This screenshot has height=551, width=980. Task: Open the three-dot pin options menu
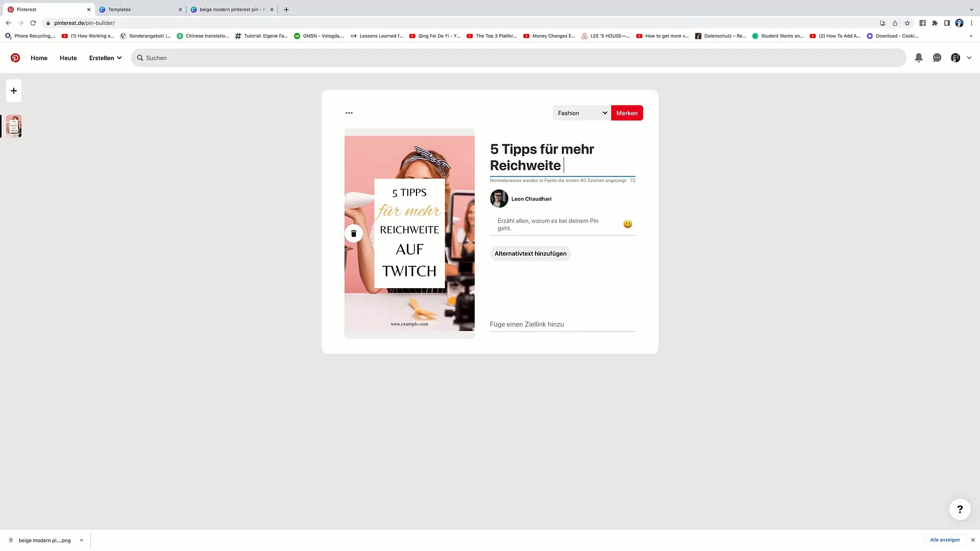tap(349, 113)
